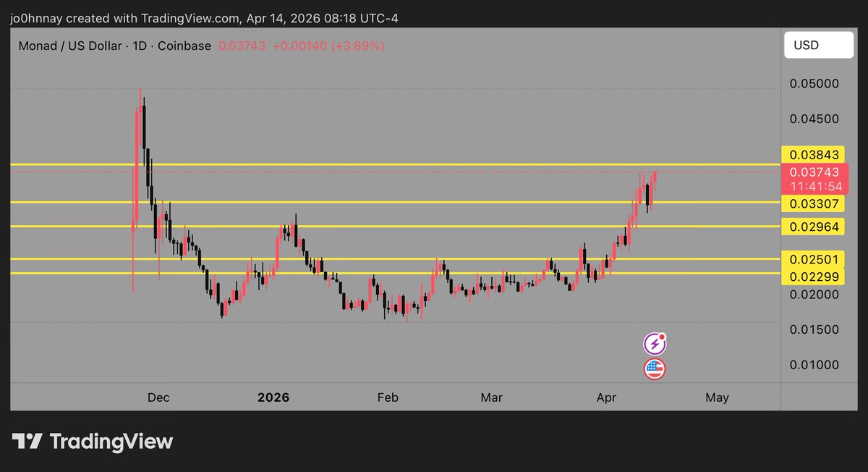Screen dimensions: 868x472
Task: Click the 0.04500 price axis label
Action: click(x=814, y=119)
